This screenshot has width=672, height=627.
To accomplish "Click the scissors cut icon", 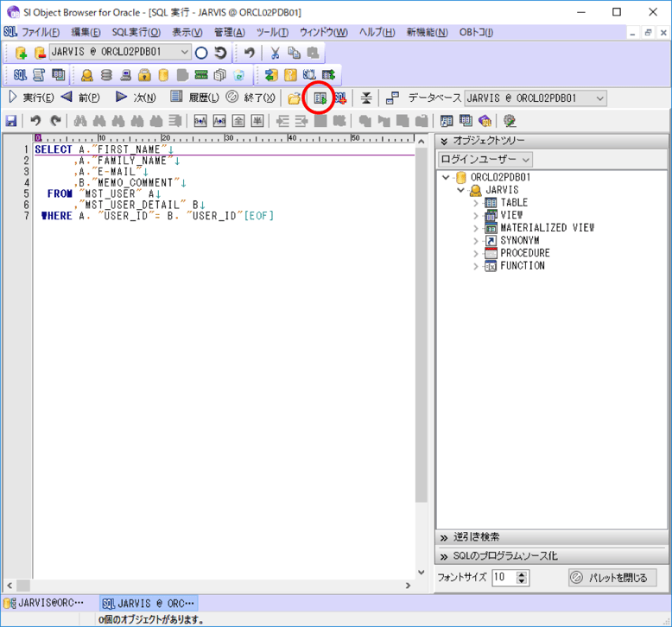I will 275,53.
